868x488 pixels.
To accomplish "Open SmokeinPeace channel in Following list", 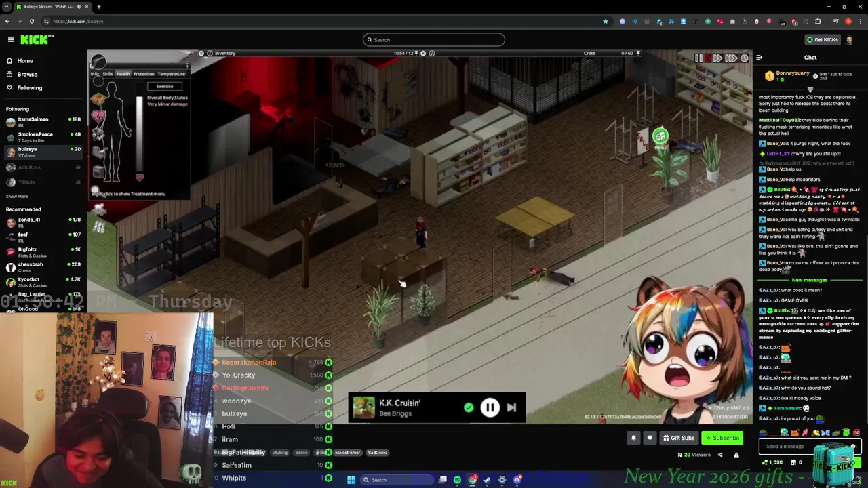I will [x=42, y=136].
